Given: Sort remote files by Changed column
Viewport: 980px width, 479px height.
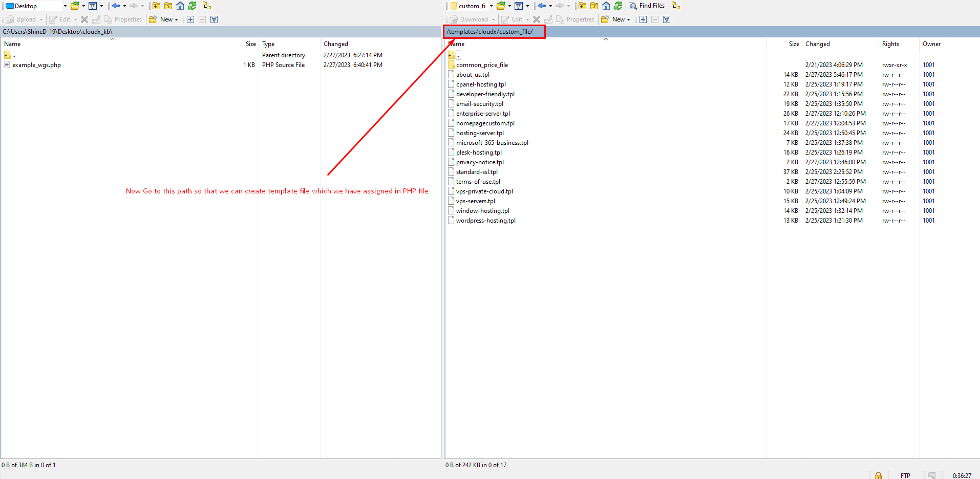Looking at the screenshot, I should click(817, 44).
